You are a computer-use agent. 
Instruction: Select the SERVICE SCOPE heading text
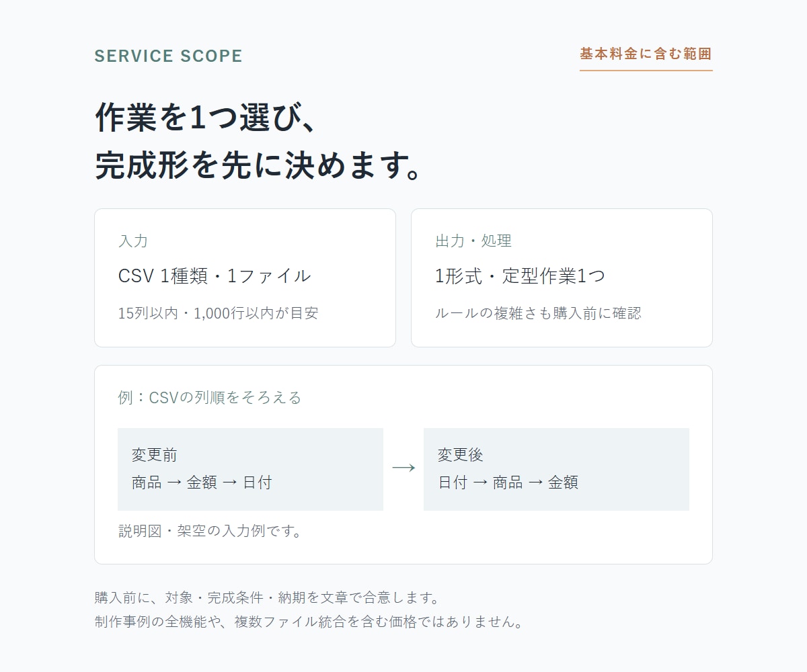click(x=169, y=56)
